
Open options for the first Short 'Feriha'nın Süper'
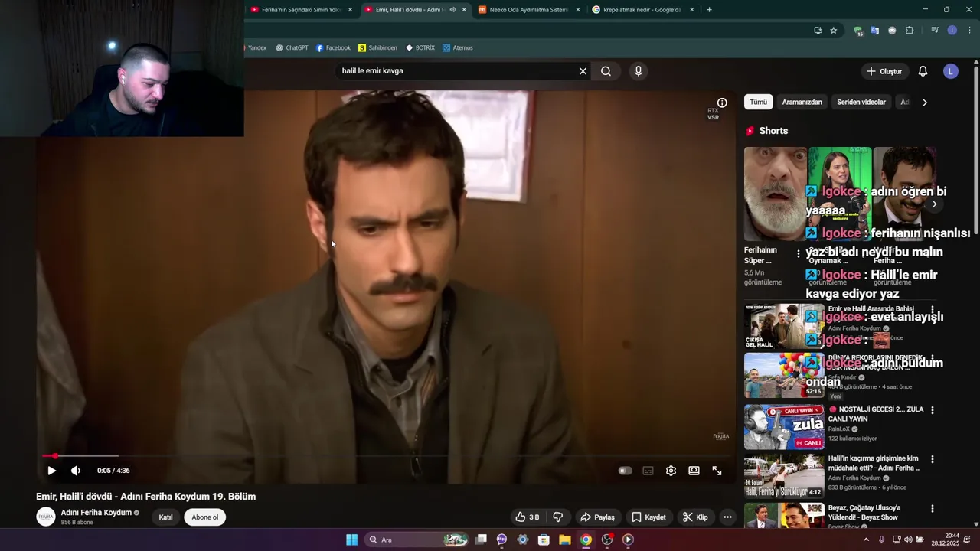point(798,253)
